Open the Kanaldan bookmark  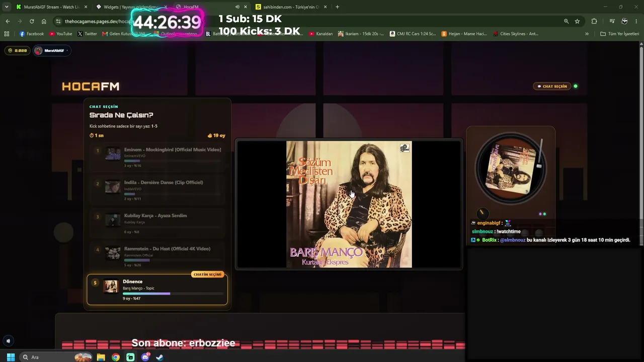(x=320, y=34)
